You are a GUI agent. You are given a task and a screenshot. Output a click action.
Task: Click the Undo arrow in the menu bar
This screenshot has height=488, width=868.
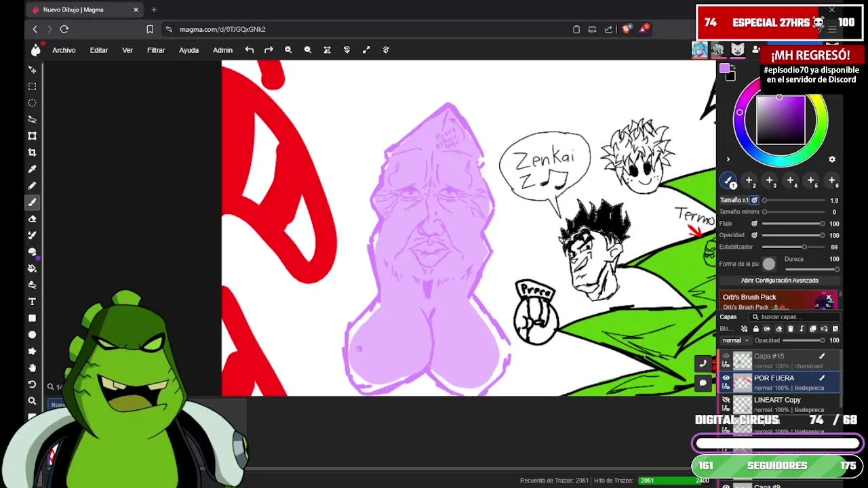[250, 49]
